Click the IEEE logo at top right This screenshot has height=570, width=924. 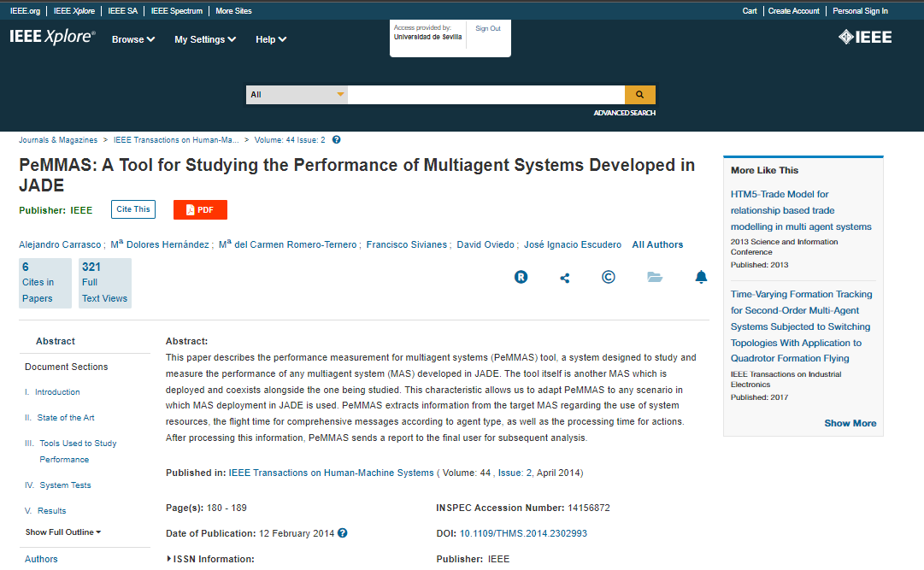tap(864, 37)
